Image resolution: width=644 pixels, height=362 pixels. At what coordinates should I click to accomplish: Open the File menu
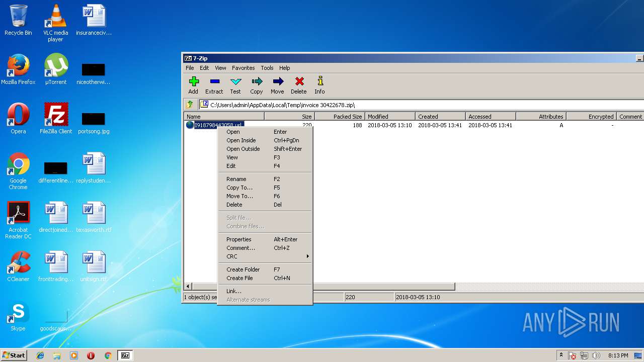tap(190, 68)
